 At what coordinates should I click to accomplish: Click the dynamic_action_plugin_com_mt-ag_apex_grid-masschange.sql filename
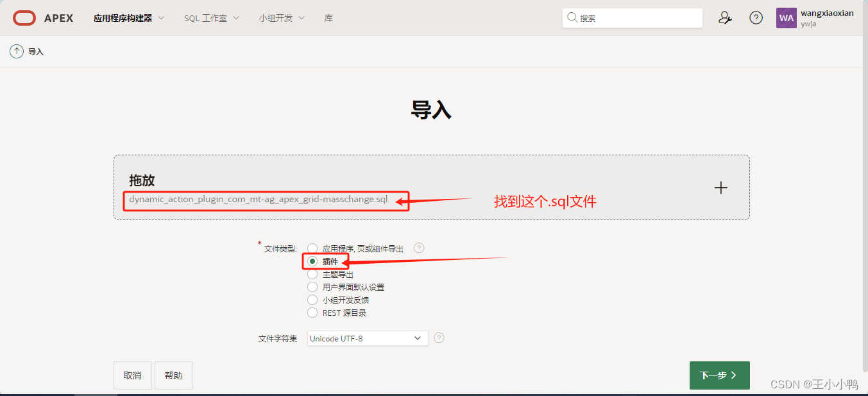tap(259, 199)
